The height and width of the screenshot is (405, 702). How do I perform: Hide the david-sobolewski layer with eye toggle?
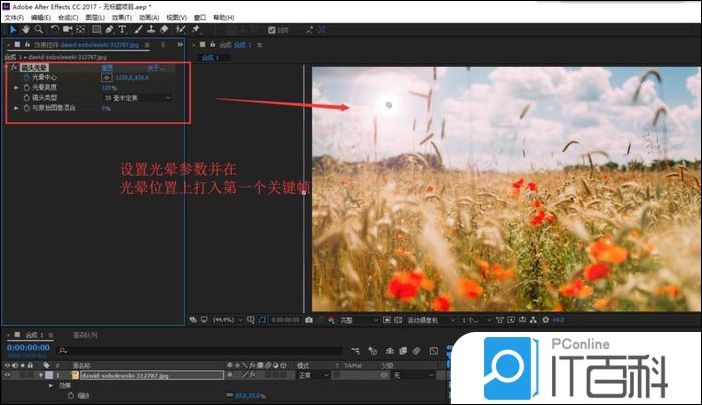8,375
